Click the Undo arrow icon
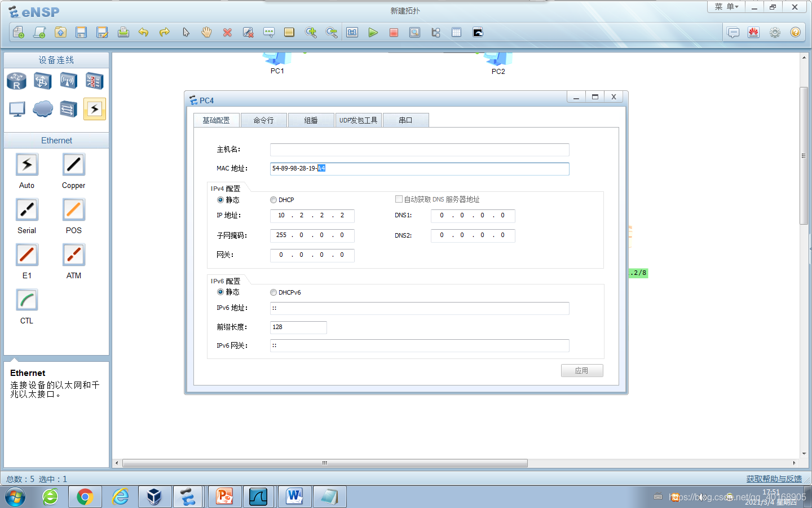The height and width of the screenshot is (508, 812). click(144, 32)
